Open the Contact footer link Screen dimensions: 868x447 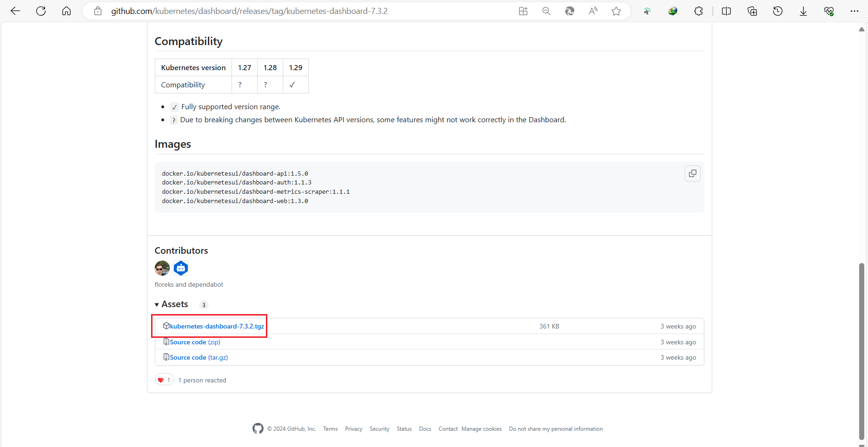[x=448, y=429]
